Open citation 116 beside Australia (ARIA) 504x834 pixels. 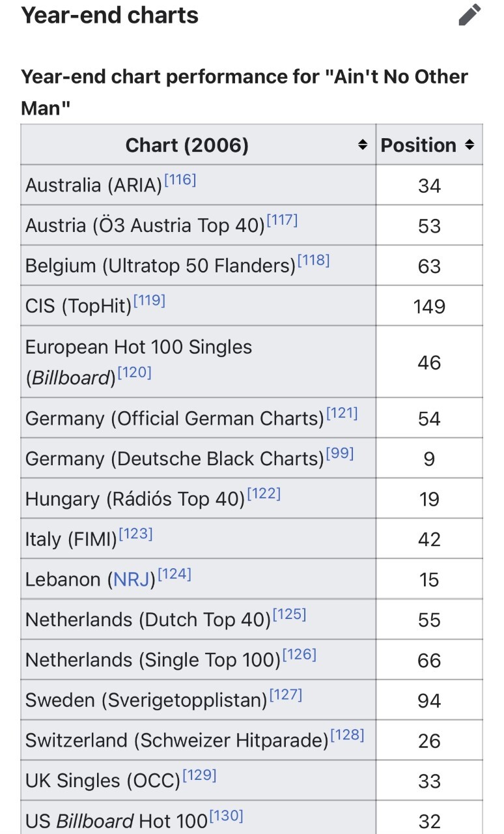click(180, 180)
